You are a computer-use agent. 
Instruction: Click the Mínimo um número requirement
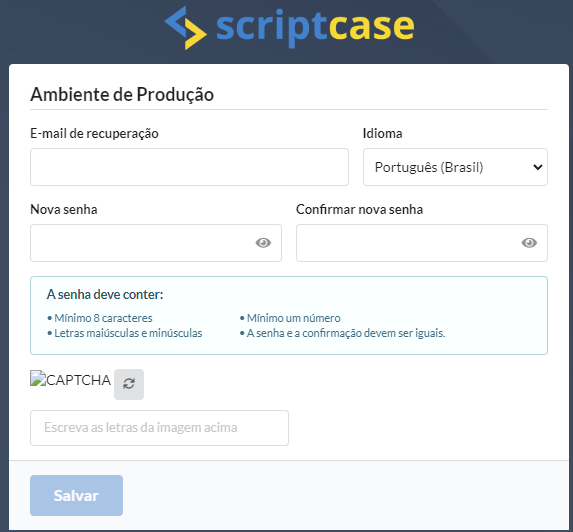pyautogui.click(x=290, y=318)
